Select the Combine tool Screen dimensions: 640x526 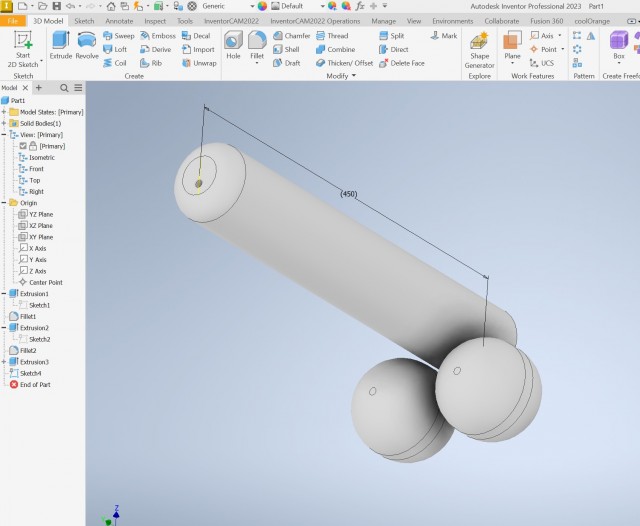click(336, 49)
